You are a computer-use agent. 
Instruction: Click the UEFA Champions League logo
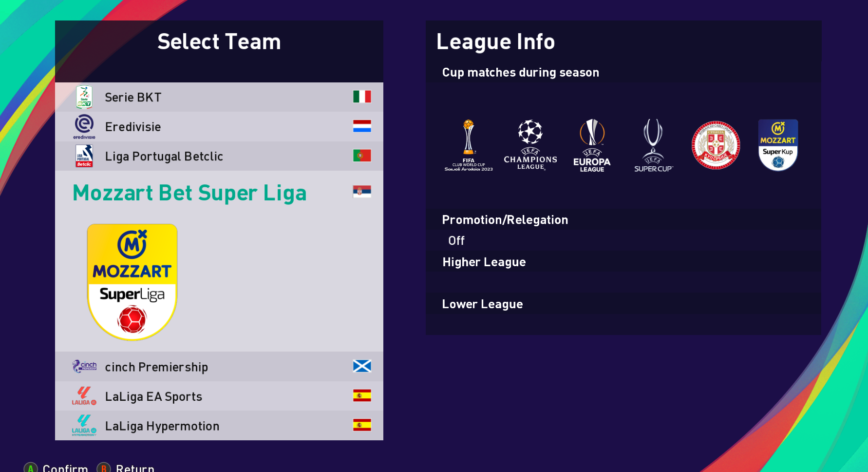pos(530,145)
